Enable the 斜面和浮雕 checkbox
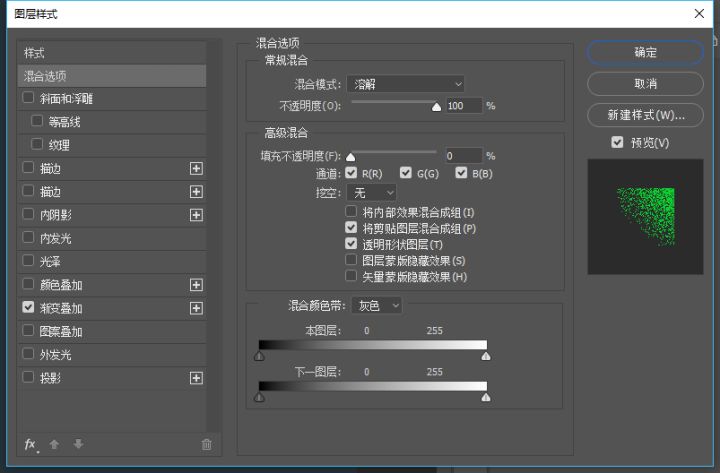The height and width of the screenshot is (473, 720). (28, 98)
